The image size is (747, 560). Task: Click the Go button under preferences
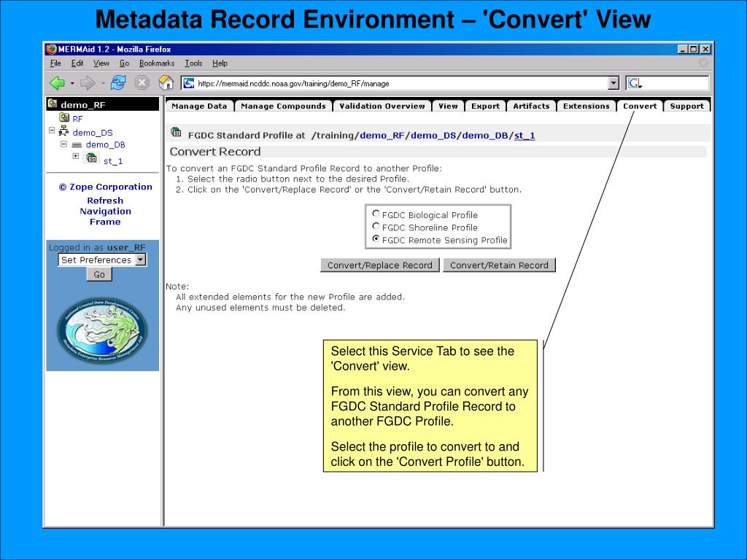[99, 274]
